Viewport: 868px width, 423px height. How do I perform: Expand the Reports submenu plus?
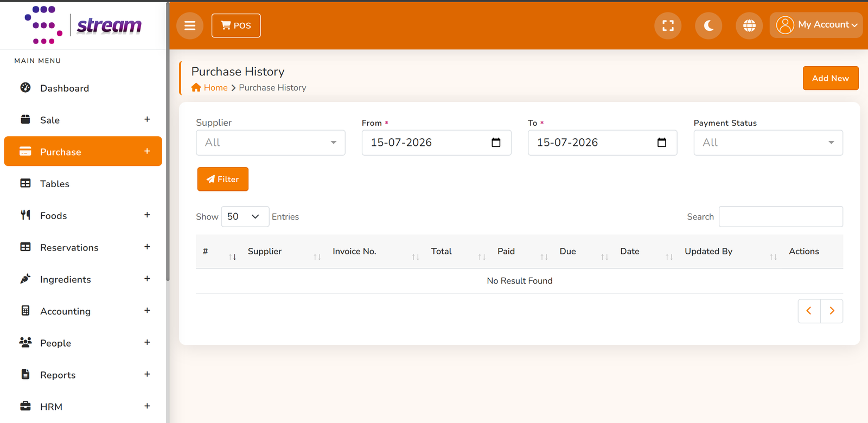click(x=147, y=374)
